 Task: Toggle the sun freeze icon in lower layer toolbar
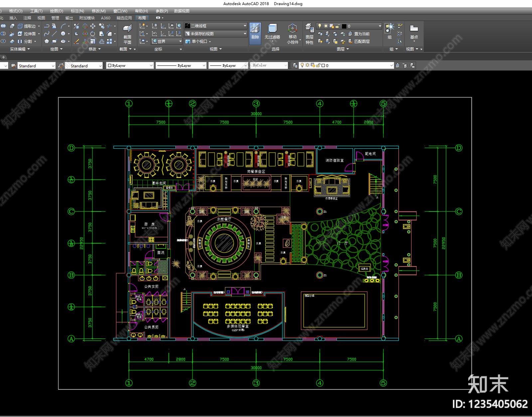pyautogui.click(x=308, y=66)
